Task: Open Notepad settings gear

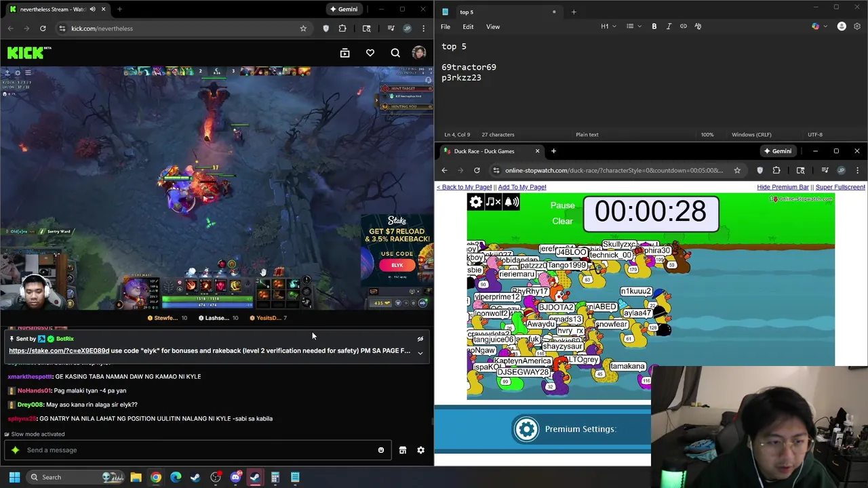Action: 857,26
